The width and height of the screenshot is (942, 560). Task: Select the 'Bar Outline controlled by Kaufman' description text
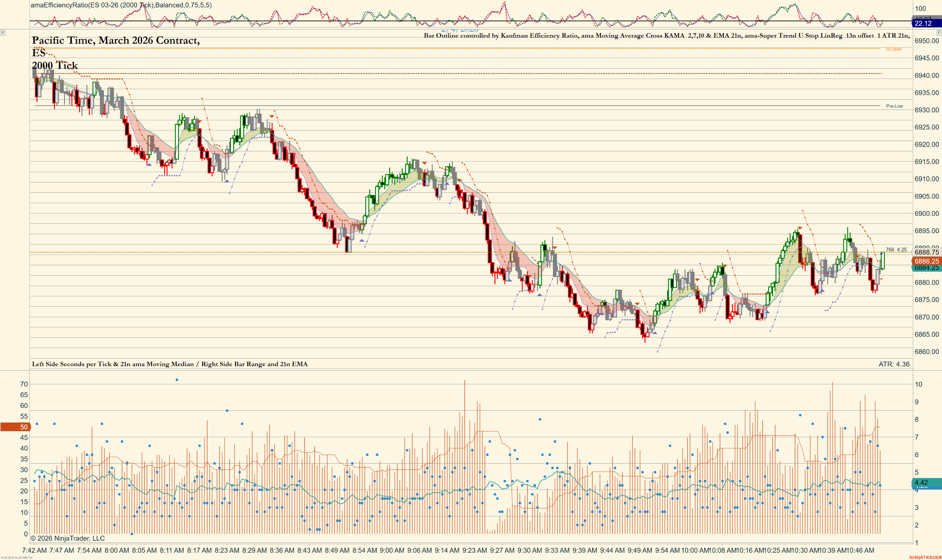coord(666,36)
